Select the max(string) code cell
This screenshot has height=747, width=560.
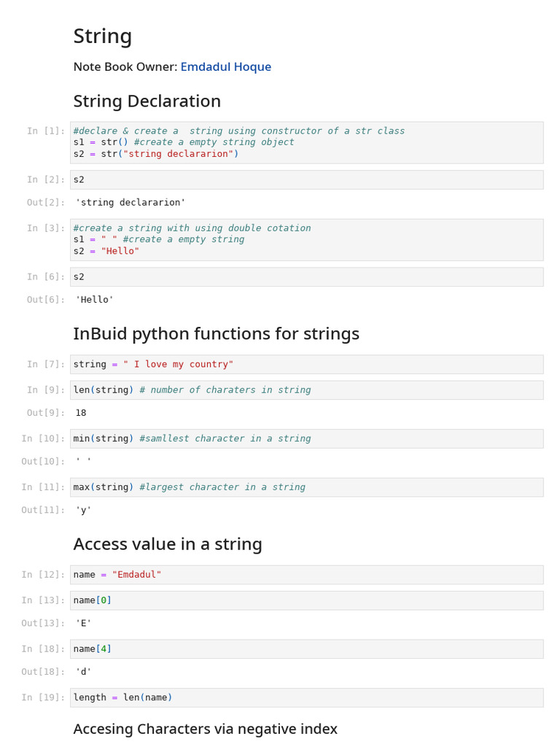tap(306, 487)
